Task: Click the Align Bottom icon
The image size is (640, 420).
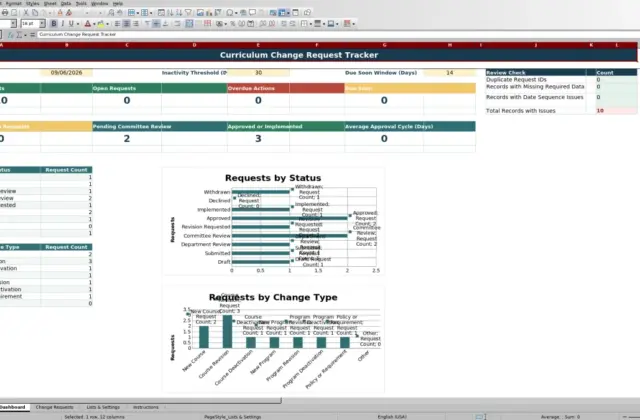Action: [165, 24]
